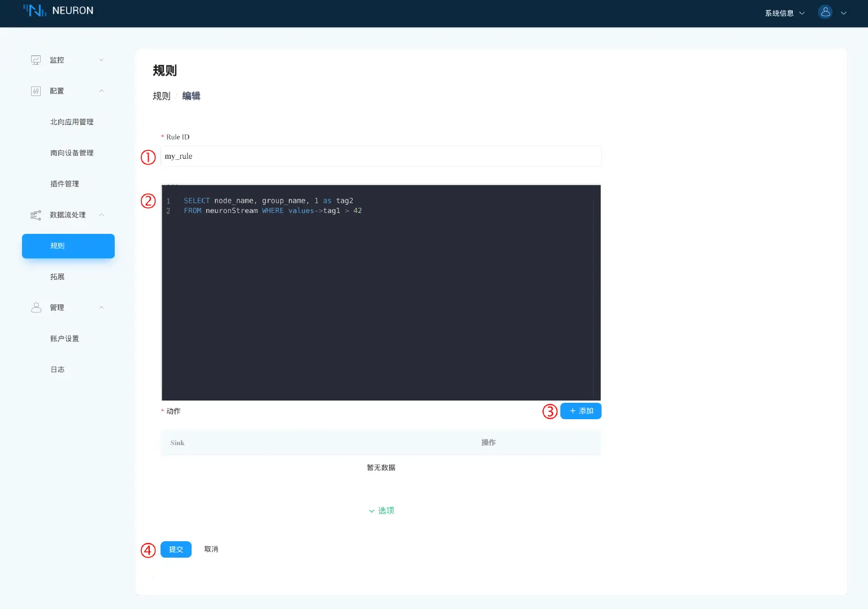Collapse the 配置 menu chevron
This screenshot has width=868, height=609.
pos(102,91)
